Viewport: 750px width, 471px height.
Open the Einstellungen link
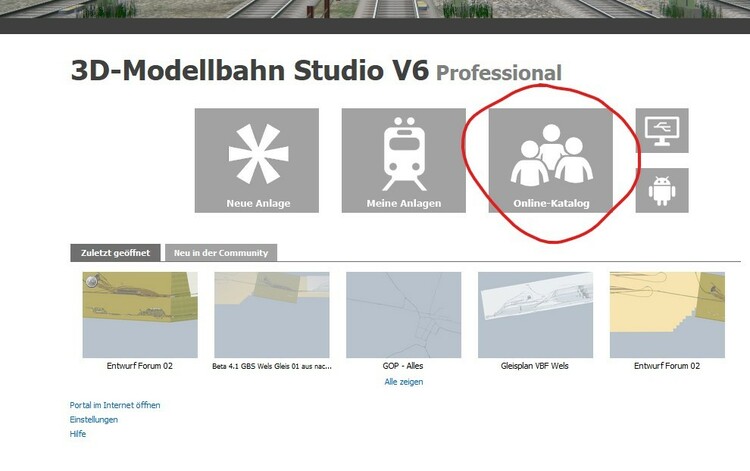94,419
